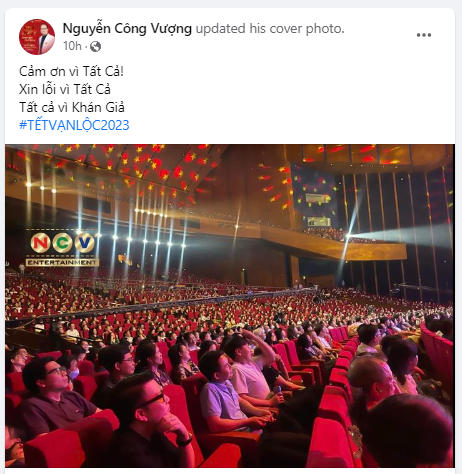
Task: Open the three-dot post options menu
Action: pos(424,35)
